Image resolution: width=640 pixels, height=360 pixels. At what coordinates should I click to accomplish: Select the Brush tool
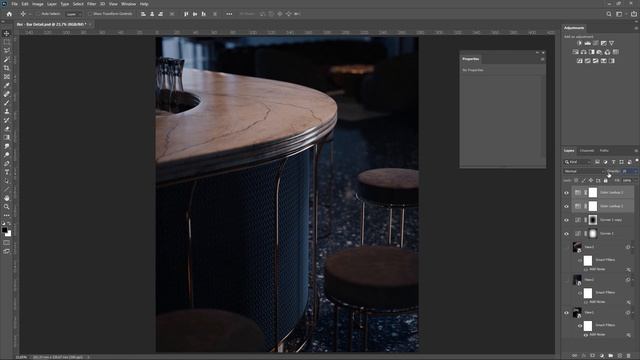pyautogui.click(x=7, y=103)
